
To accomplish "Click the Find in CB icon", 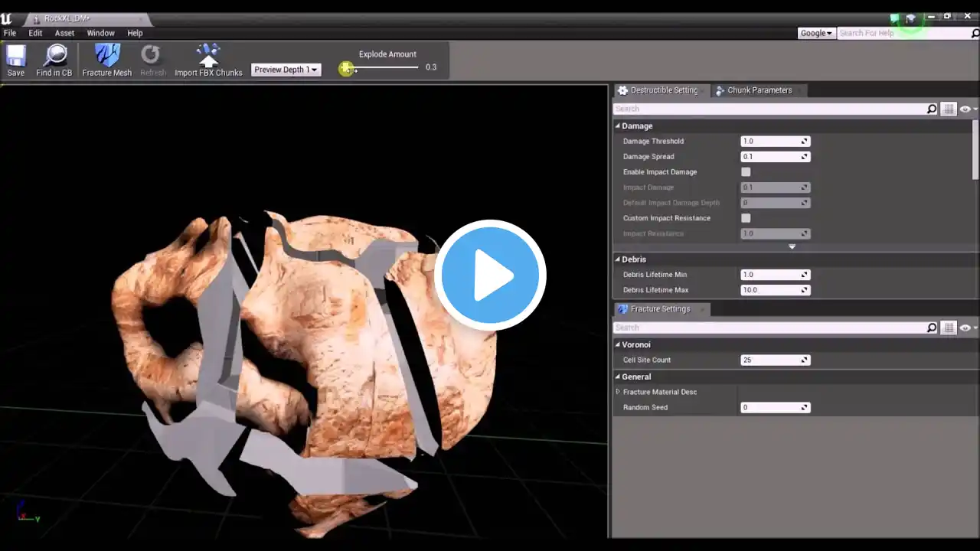I will coord(54,56).
